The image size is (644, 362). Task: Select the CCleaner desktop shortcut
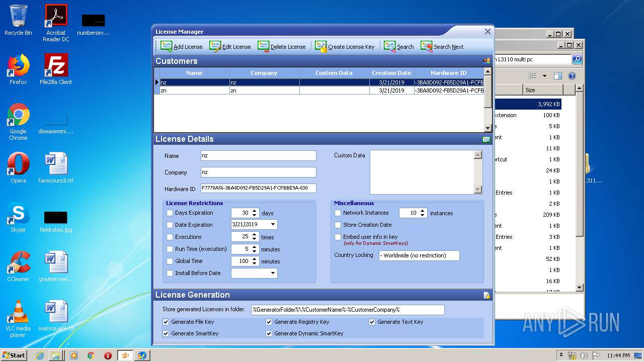[x=18, y=266]
